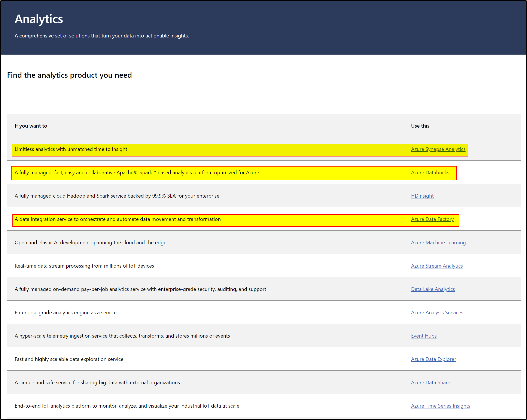Open the Azure Synapse Analytics link
The height and width of the screenshot is (420, 527).
coord(438,149)
